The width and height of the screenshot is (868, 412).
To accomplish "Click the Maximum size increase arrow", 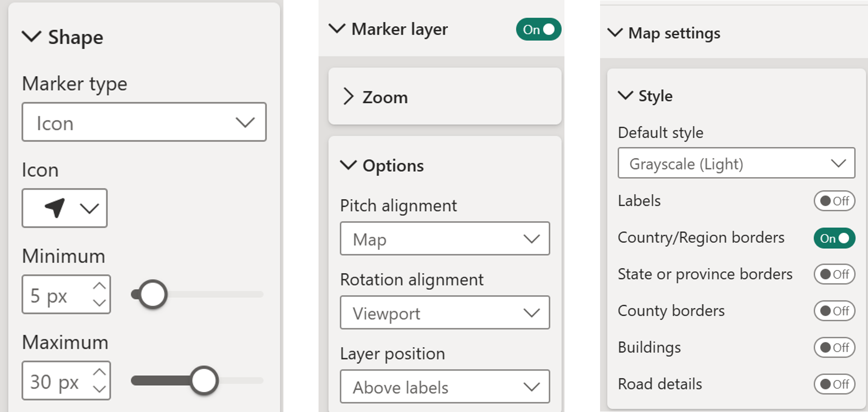I will tap(99, 372).
